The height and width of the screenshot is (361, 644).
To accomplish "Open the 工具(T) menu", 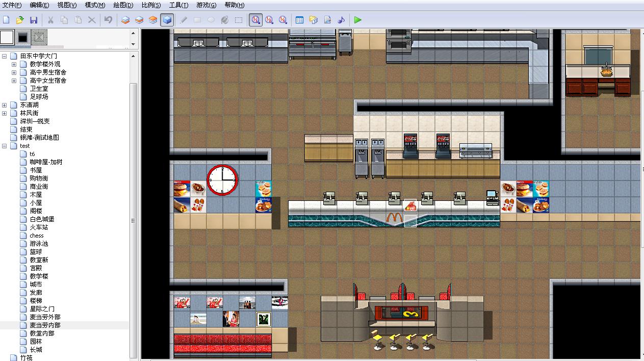I will click(x=178, y=5).
